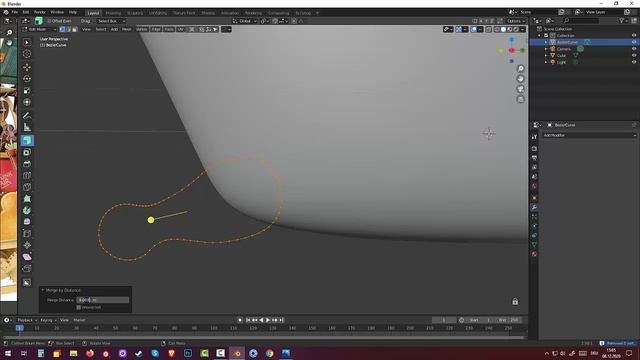Viewport: 640px width, 360px height.
Task: Select the Poly Build tool
Action: [x=27, y=199]
